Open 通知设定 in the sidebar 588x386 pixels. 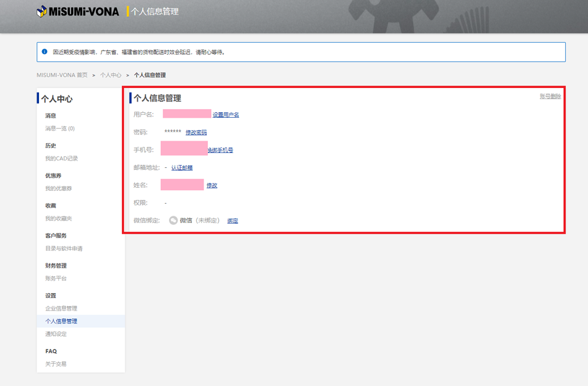[56, 334]
